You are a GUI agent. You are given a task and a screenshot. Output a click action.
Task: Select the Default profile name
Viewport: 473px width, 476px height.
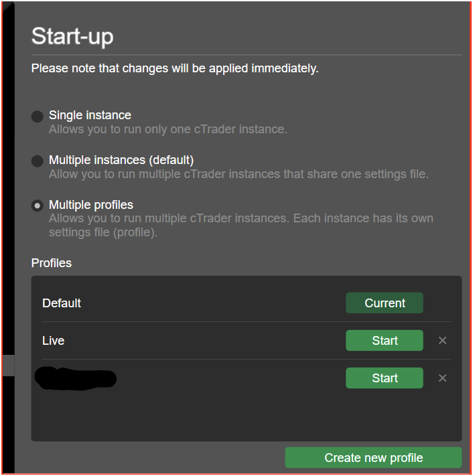[x=62, y=303]
